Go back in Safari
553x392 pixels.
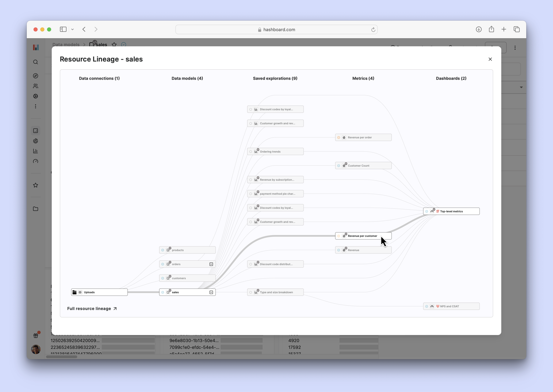pos(84,29)
